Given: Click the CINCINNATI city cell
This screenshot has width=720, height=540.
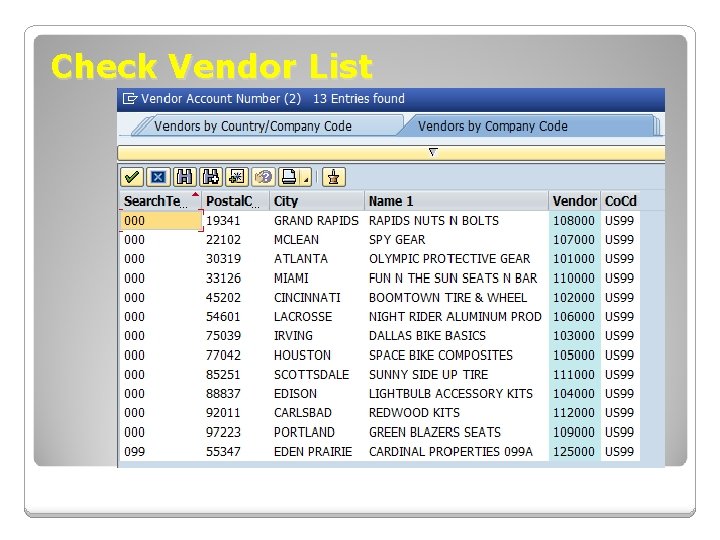Looking at the screenshot, I should tap(307, 298).
